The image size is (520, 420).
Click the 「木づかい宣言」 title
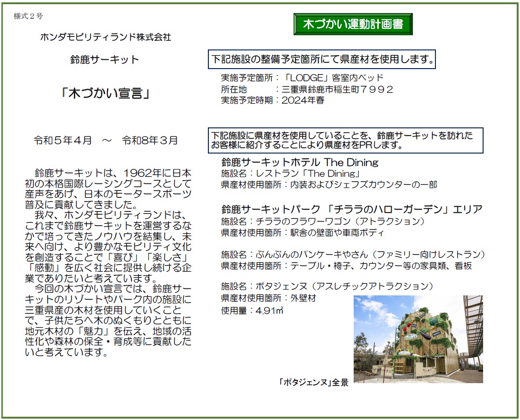tap(106, 93)
